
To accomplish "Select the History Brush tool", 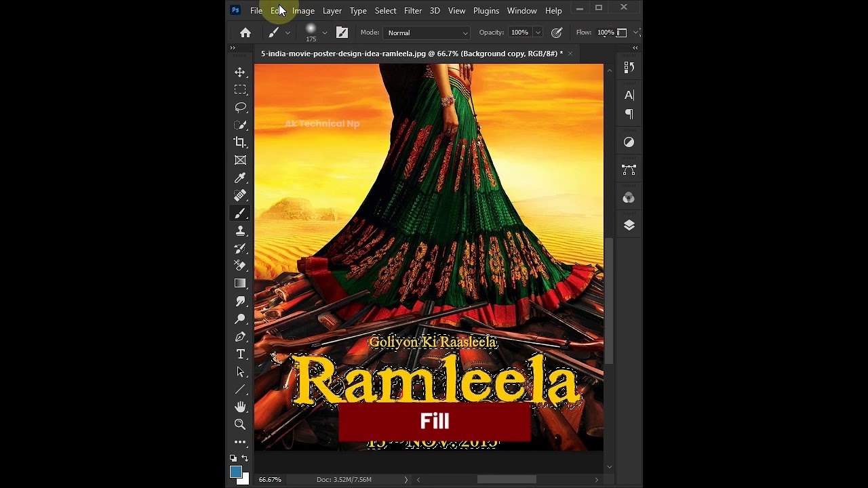I will point(240,248).
